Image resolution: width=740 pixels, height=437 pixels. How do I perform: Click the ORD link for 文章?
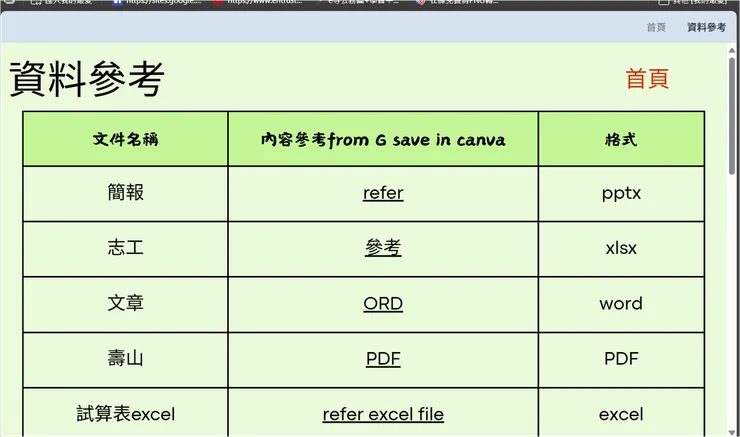(x=383, y=303)
